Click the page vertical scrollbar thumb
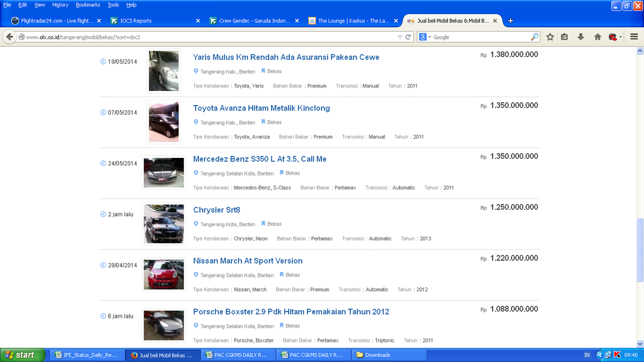Image resolution: width=644 pixels, height=362 pixels. click(x=640, y=250)
